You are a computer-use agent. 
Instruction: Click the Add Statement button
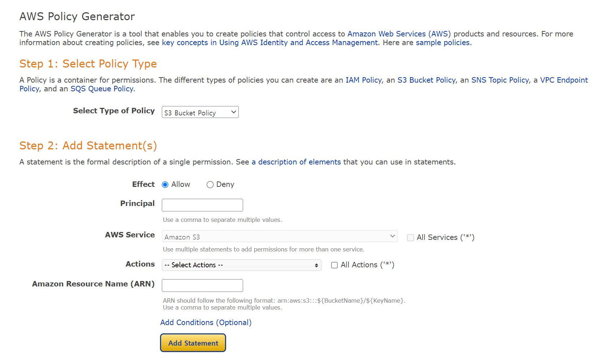[x=193, y=343]
